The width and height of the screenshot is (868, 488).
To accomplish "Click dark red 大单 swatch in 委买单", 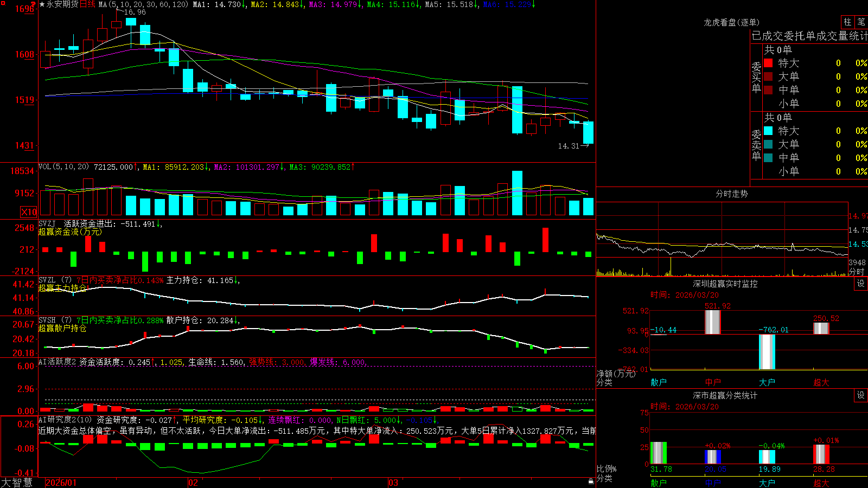I will click(x=768, y=76).
